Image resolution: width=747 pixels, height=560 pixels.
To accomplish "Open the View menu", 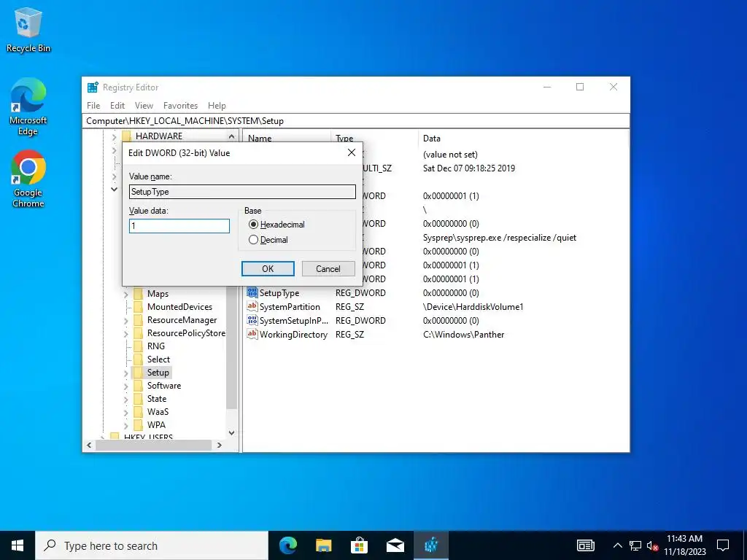I will pyautogui.click(x=144, y=106).
